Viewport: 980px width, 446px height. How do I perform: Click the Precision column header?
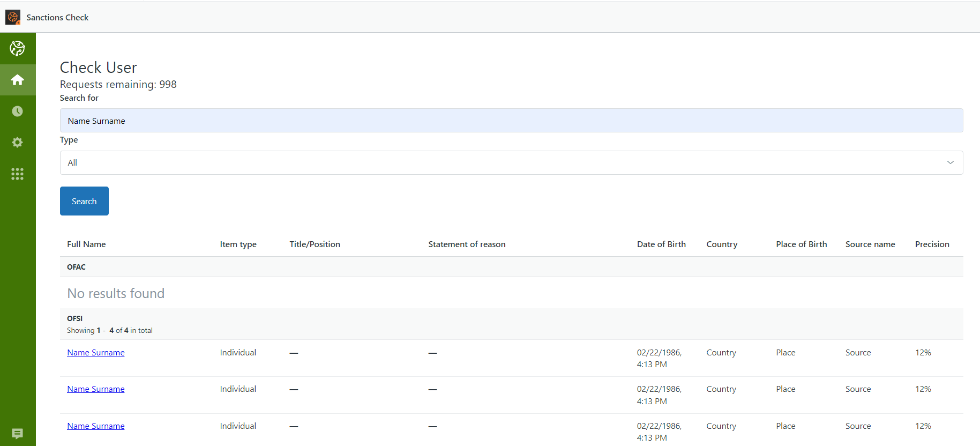(932, 244)
